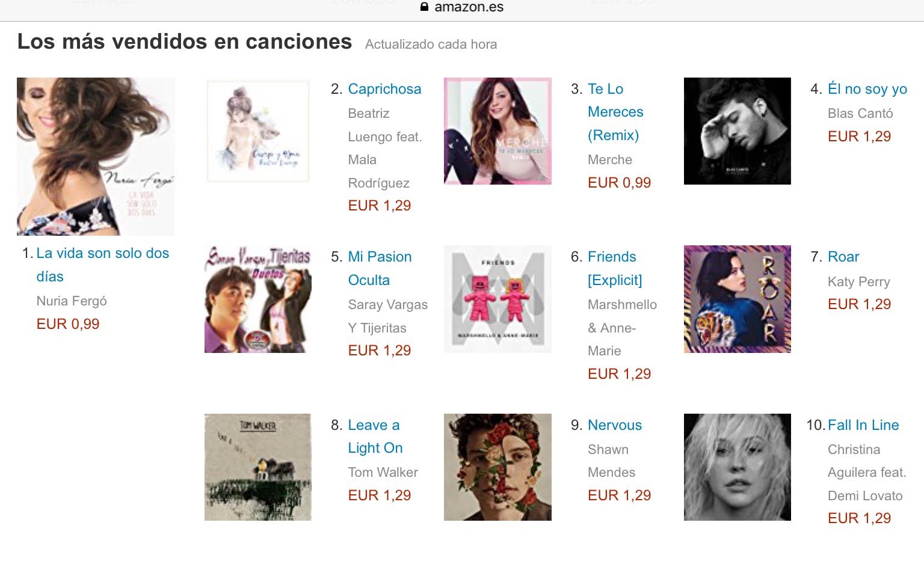This screenshot has width=924, height=561.
Task: Open the 'Mi Pasion Oculta' link
Action: 380,268
